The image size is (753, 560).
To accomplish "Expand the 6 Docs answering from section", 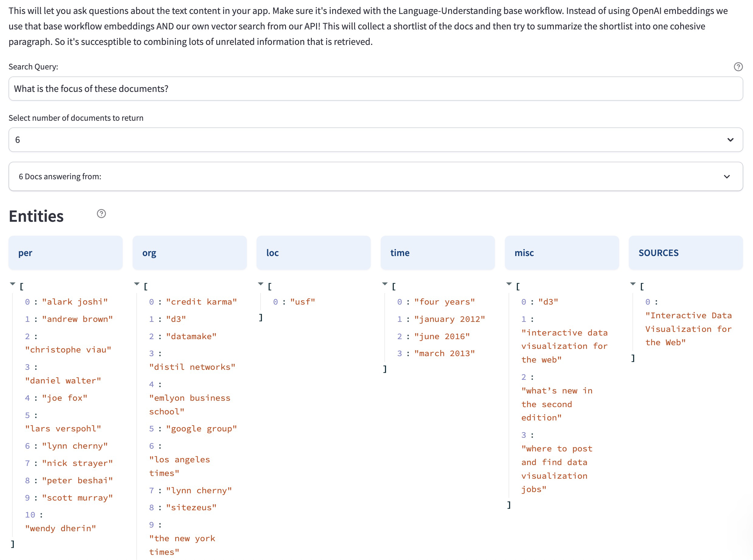I will coord(376,176).
